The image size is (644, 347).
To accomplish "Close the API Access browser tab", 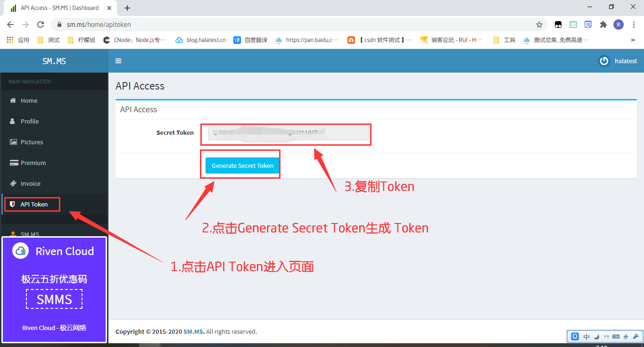I will tap(109, 8).
